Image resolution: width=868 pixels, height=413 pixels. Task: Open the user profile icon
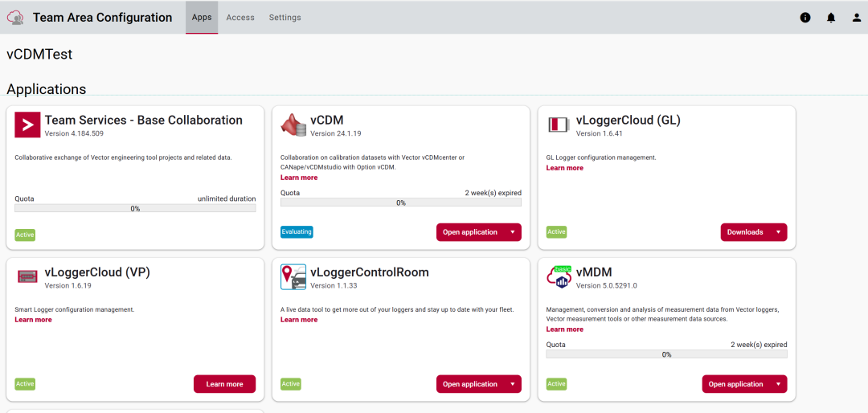[857, 18]
